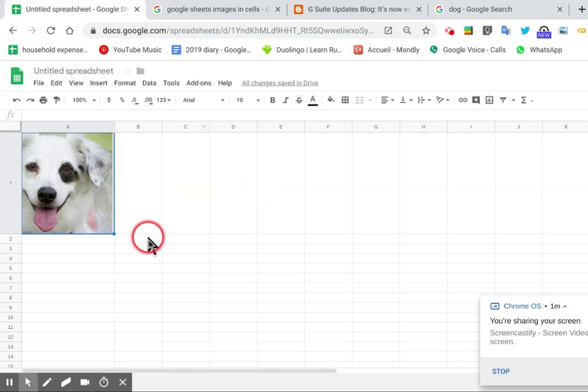Open number format 123 dropdown
This screenshot has height=392, width=588.
(163, 100)
